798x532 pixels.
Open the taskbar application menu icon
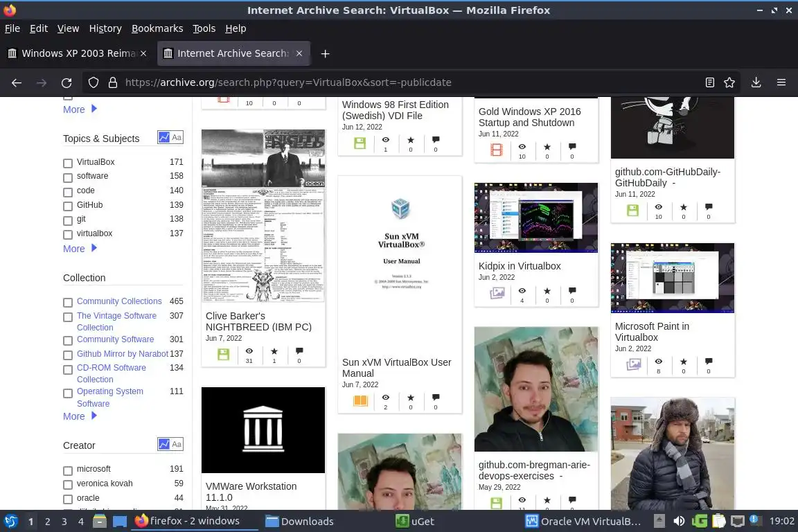tap(10, 522)
